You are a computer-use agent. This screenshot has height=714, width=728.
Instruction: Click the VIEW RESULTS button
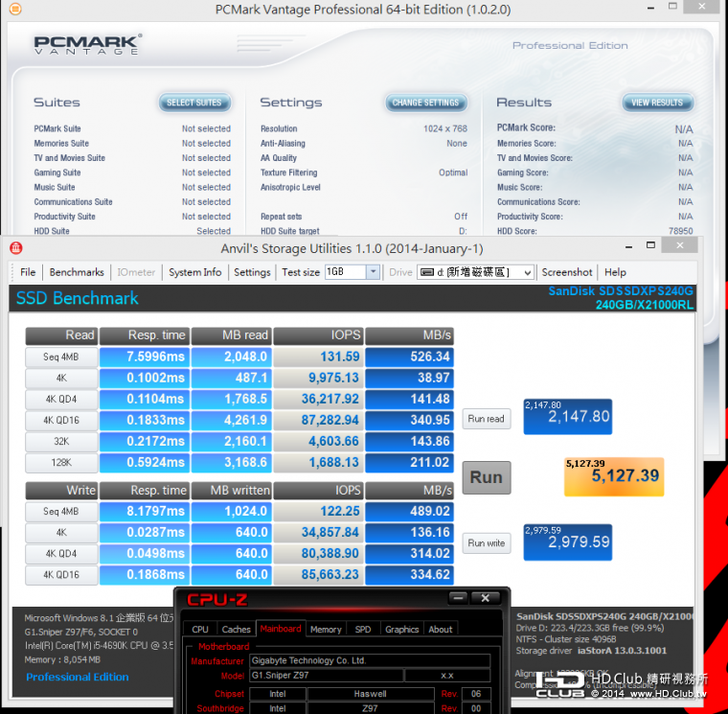(657, 103)
